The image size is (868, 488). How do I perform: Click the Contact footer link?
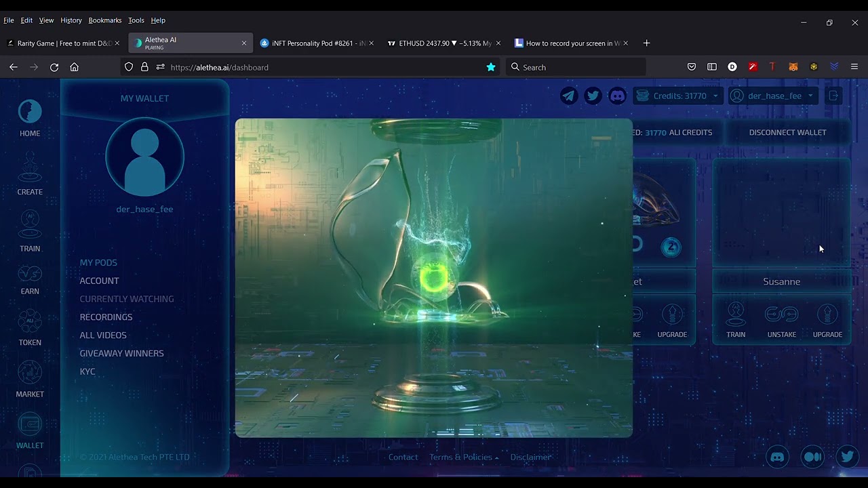point(403,457)
